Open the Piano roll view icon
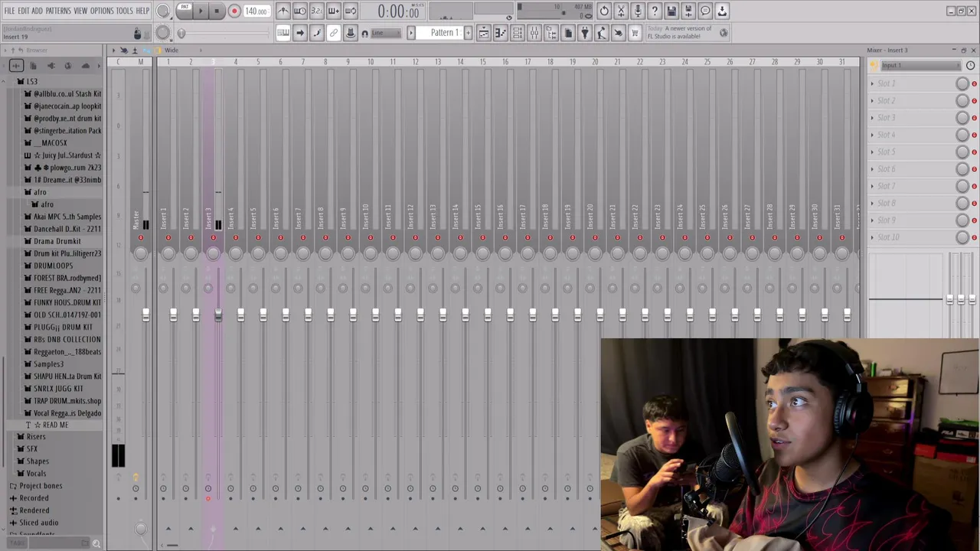The width and height of the screenshot is (980, 551). coord(501,33)
